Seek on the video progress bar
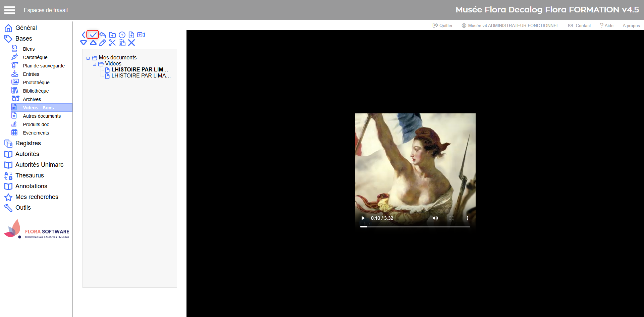The height and width of the screenshot is (317, 644). [415, 227]
